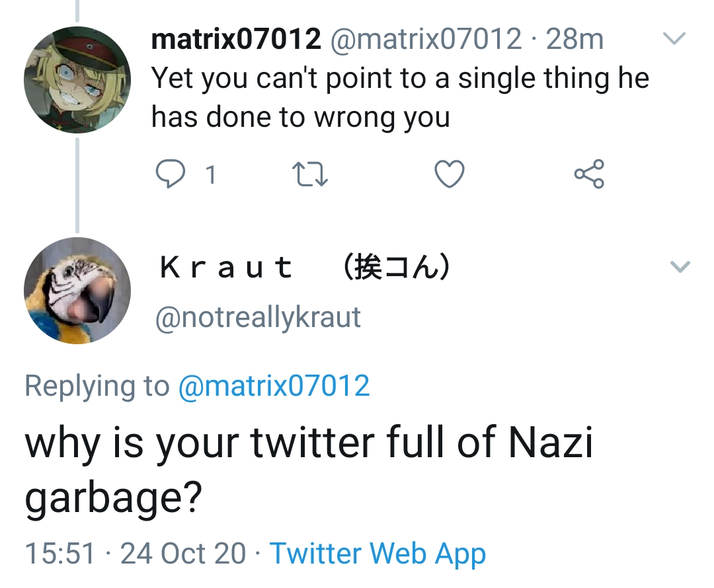Screen dimensions: 714x588
Task: Like the tweet with the heart icon
Action: [x=450, y=174]
